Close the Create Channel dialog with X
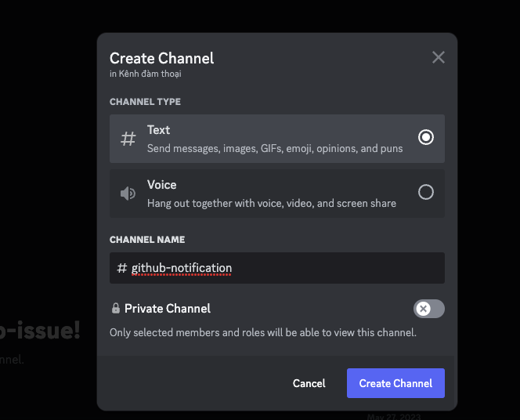 pos(439,57)
